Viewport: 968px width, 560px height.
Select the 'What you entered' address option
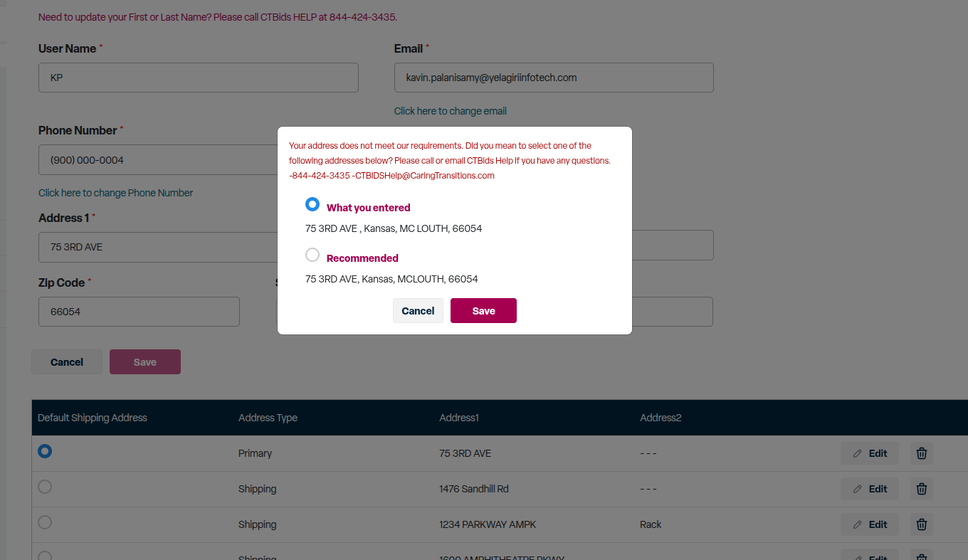(x=312, y=204)
